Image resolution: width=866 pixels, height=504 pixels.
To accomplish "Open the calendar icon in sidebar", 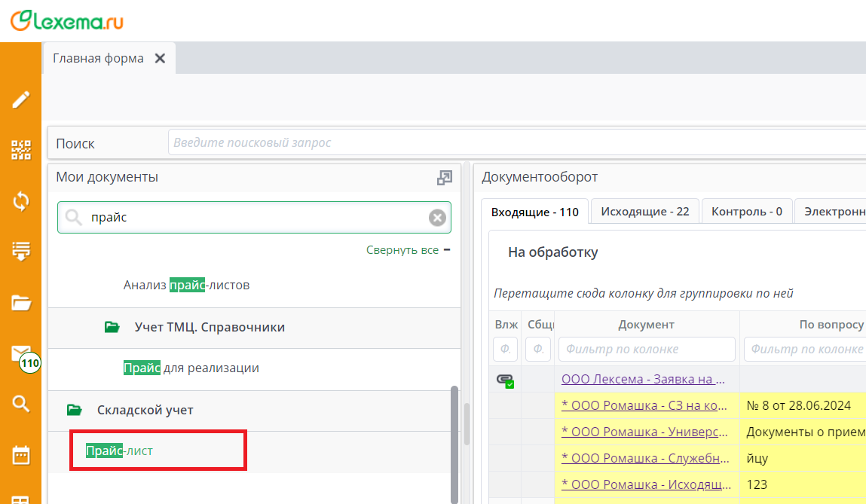I will point(21,455).
